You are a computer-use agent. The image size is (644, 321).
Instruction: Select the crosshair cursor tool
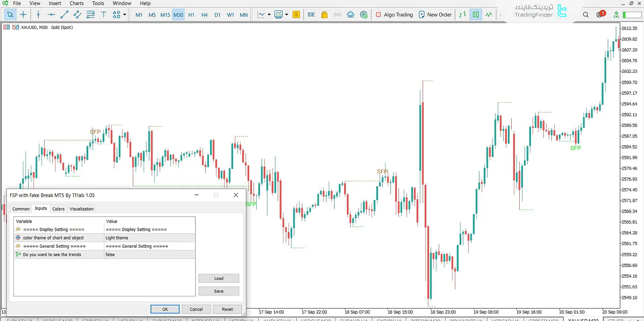(x=23, y=15)
